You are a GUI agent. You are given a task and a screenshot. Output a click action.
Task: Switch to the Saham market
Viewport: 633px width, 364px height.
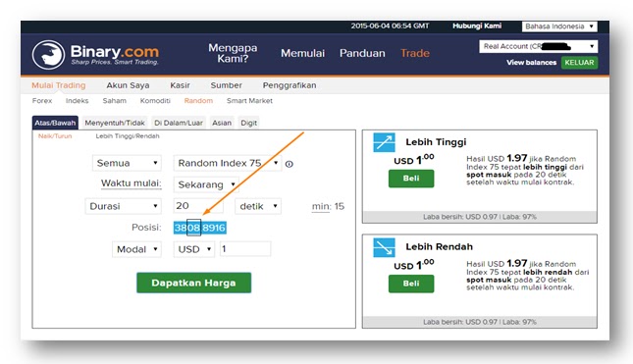coord(114,101)
